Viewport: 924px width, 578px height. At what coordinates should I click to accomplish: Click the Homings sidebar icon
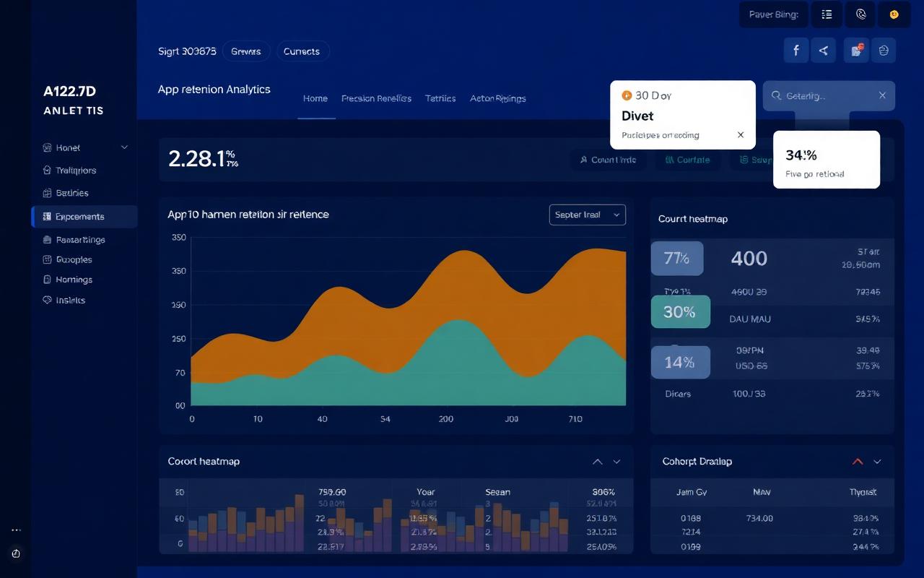pyautogui.click(x=48, y=280)
